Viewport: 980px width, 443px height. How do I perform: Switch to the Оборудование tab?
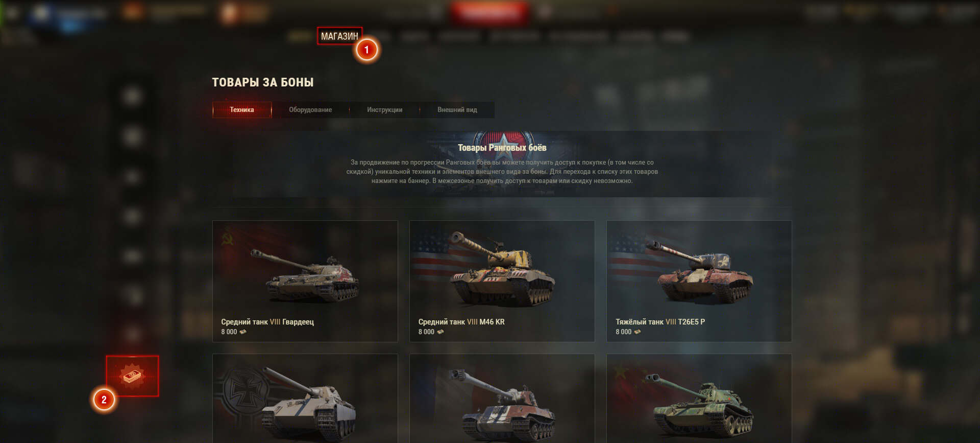click(310, 110)
